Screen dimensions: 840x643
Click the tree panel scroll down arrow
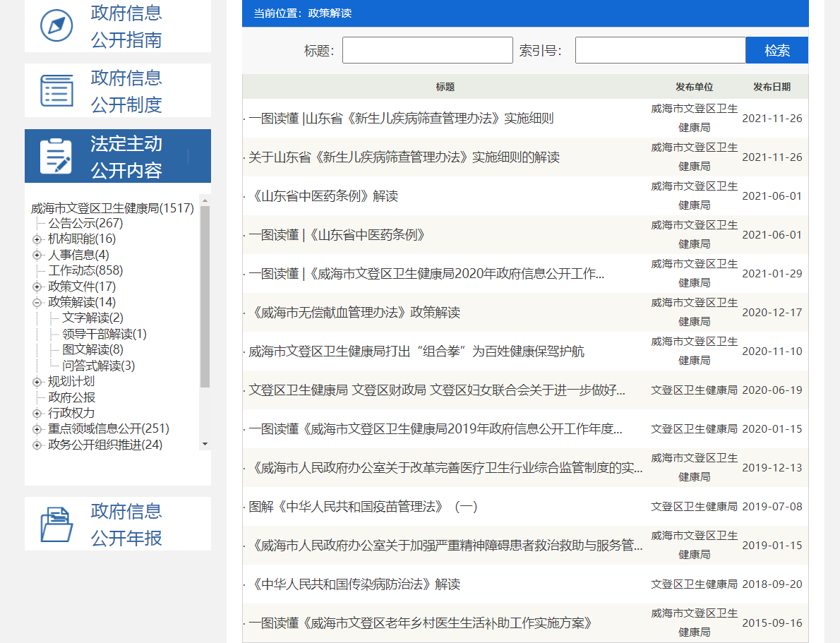[205, 444]
